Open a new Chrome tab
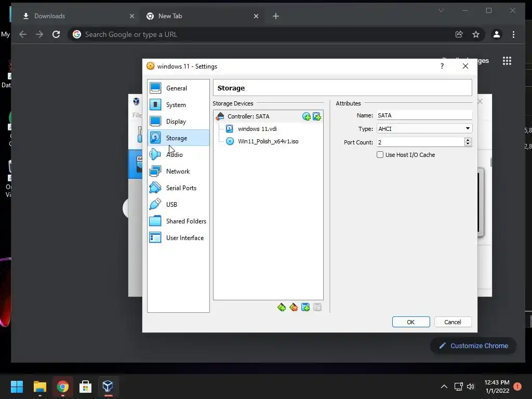The height and width of the screenshot is (399, 532). click(276, 16)
